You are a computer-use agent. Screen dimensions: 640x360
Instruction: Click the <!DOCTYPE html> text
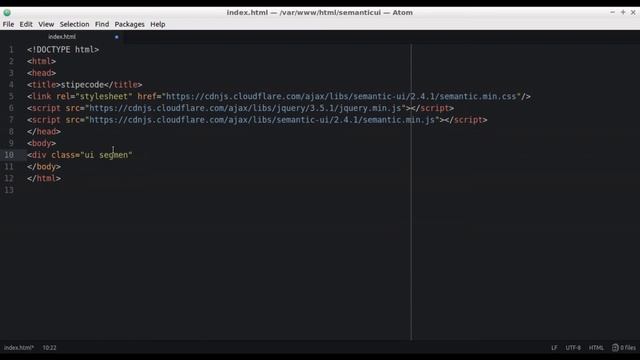63,50
